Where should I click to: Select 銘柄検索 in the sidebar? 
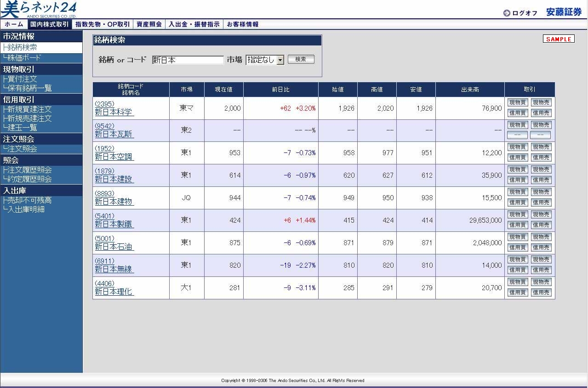pyautogui.click(x=22, y=47)
